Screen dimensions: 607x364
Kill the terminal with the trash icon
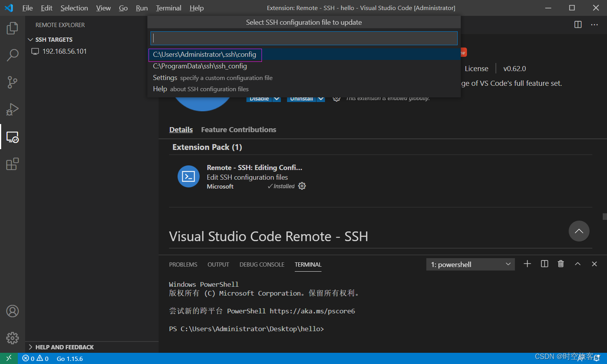click(561, 264)
